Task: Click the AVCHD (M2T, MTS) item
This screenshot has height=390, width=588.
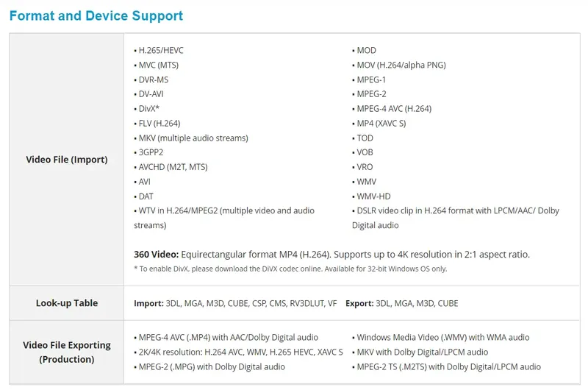Action: (173, 166)
